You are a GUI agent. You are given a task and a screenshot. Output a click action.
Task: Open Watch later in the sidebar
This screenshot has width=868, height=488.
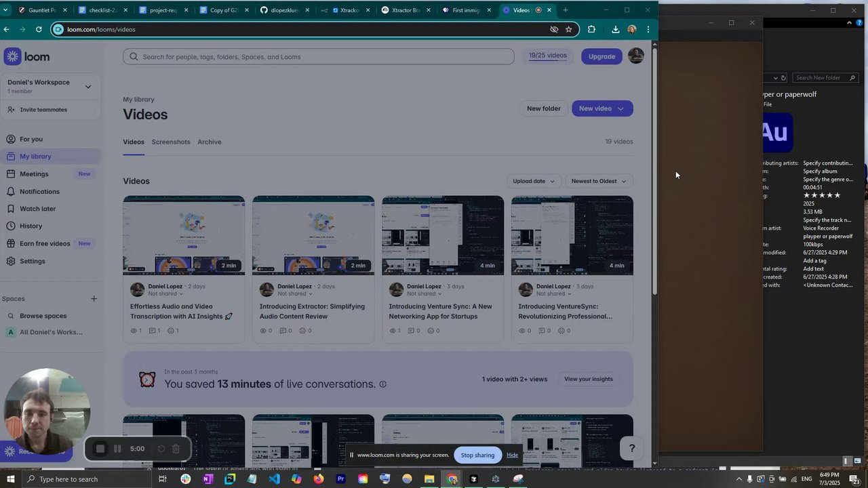tap(51, 209)
